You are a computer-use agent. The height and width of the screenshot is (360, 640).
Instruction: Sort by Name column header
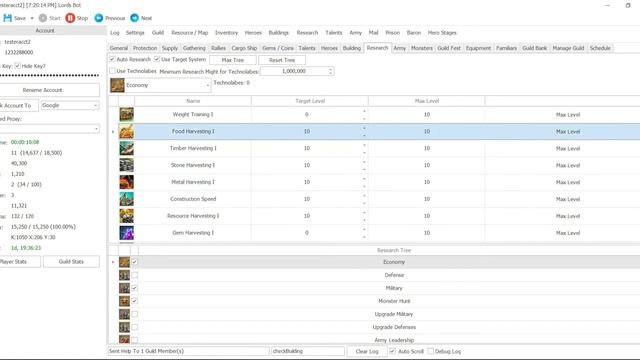click(x=193, y=101)
